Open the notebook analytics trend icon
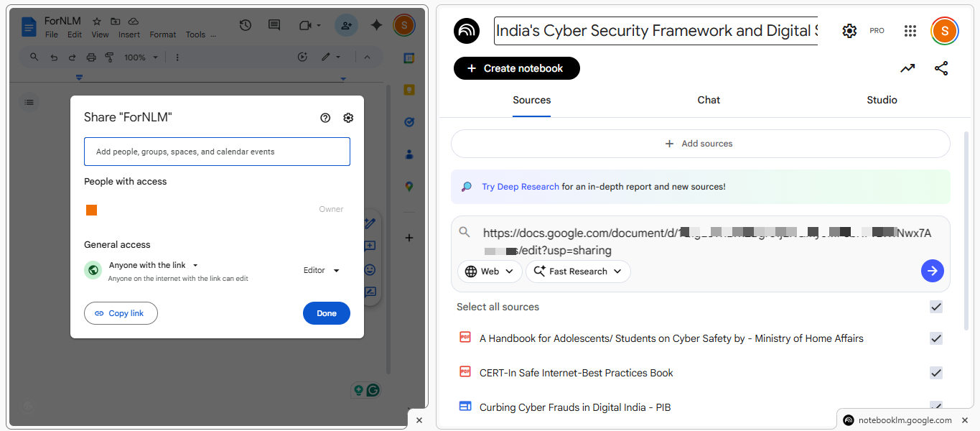The width and height of the screenshot is (980, 431). 907,68
